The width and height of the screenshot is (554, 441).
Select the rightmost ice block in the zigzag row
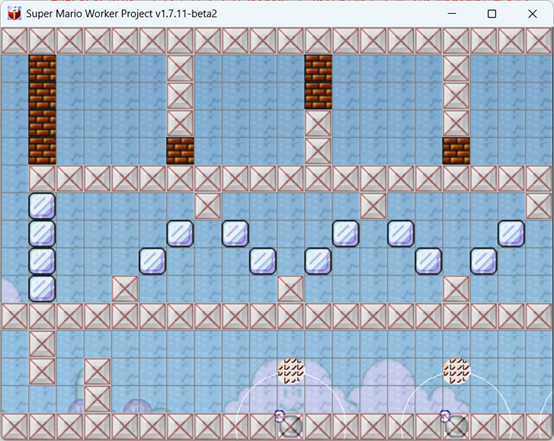[511, 234]
